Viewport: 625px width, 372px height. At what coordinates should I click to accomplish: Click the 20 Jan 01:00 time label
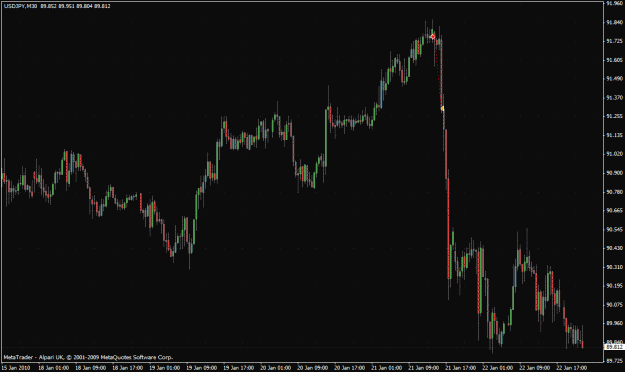coord(275,368)
